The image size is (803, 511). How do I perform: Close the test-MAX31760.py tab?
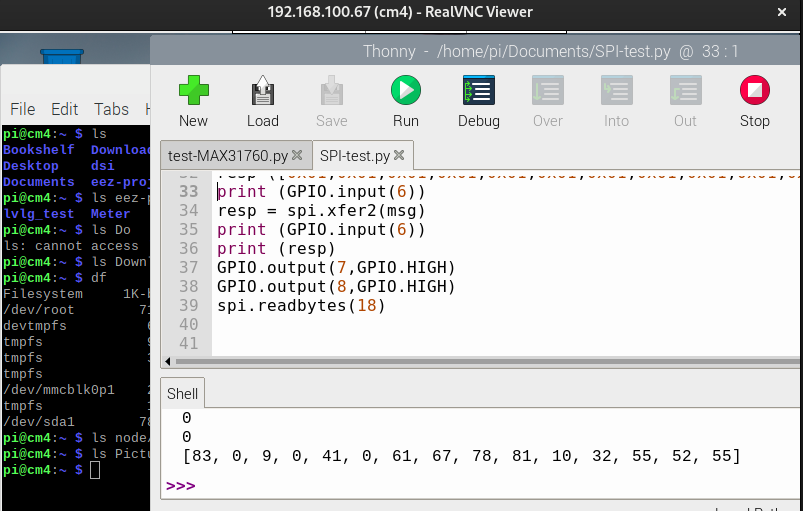click(297, 156)
